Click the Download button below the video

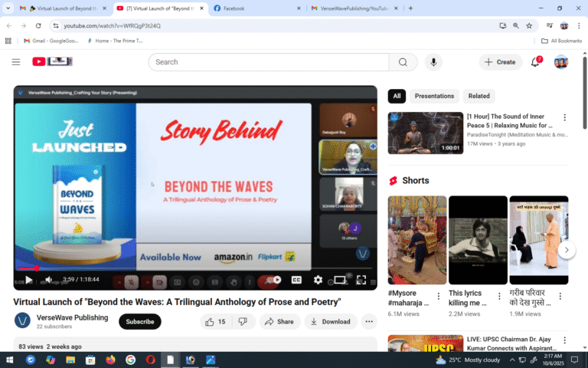click(331, 322)
